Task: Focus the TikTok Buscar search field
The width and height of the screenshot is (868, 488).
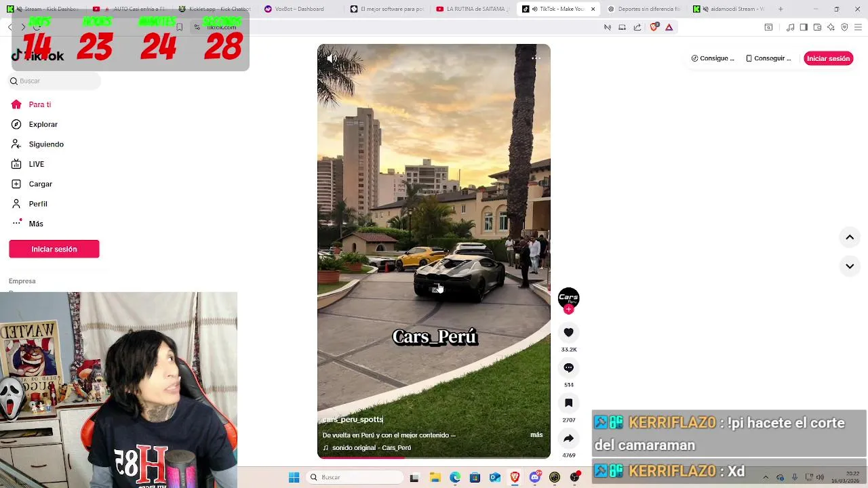Action: pos(55,81)
